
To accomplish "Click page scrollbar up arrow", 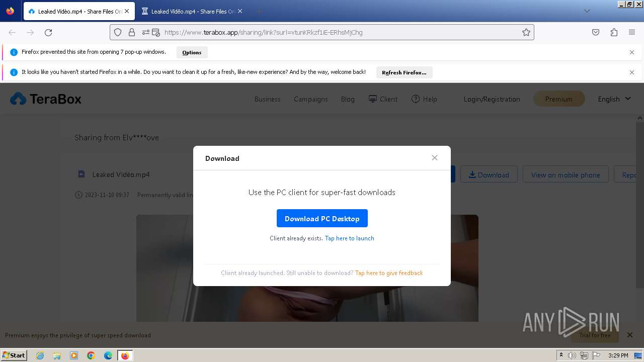I will tap(640, 118).
